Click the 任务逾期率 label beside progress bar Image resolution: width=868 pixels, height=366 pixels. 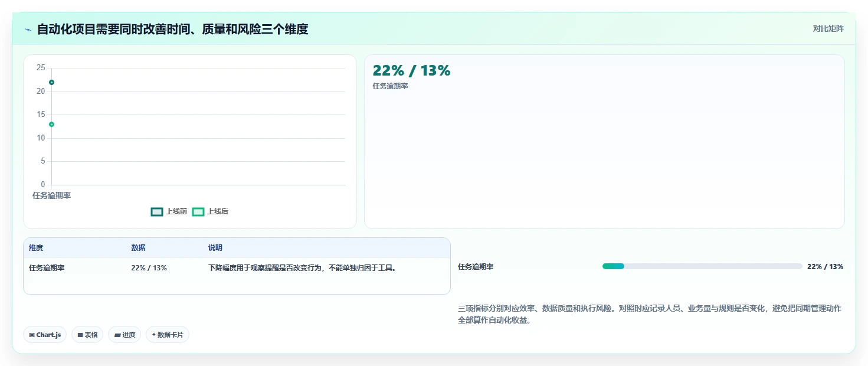[x=476, y=267]
